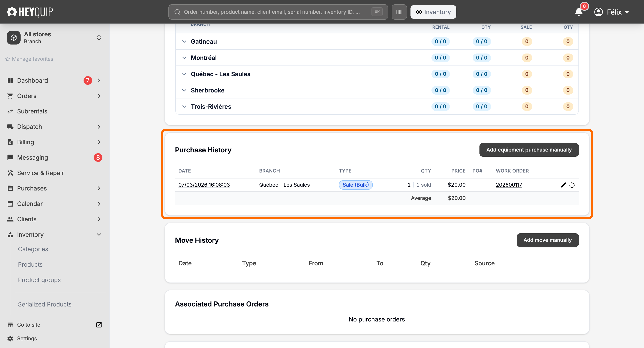Open Go to site external link icon
Screen dimensions: 644x348
(99, 325)
